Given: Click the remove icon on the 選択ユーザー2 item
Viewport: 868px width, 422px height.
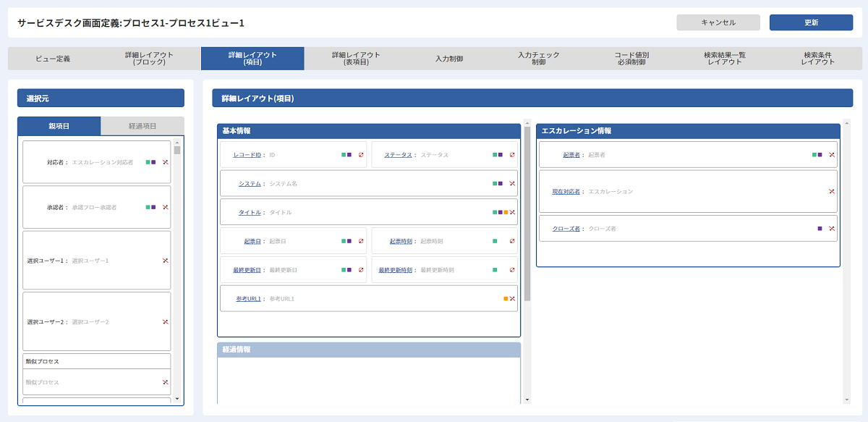Looking at the screenshot, I should click(x=165, y=322).
